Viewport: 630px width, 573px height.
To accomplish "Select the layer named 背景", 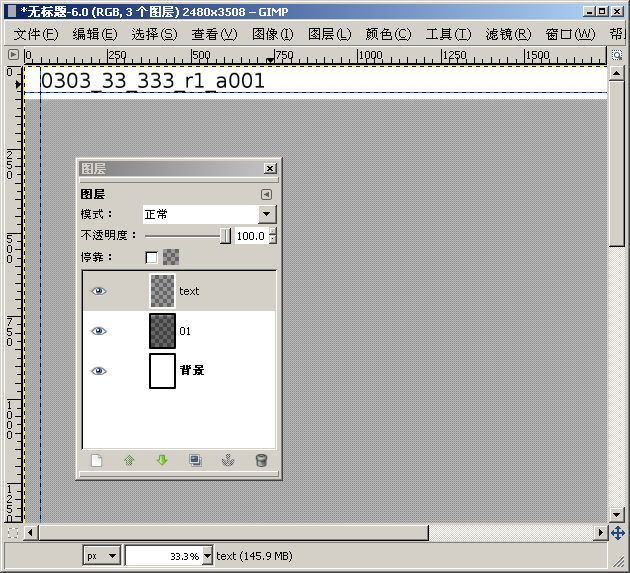I will [192, 370].
